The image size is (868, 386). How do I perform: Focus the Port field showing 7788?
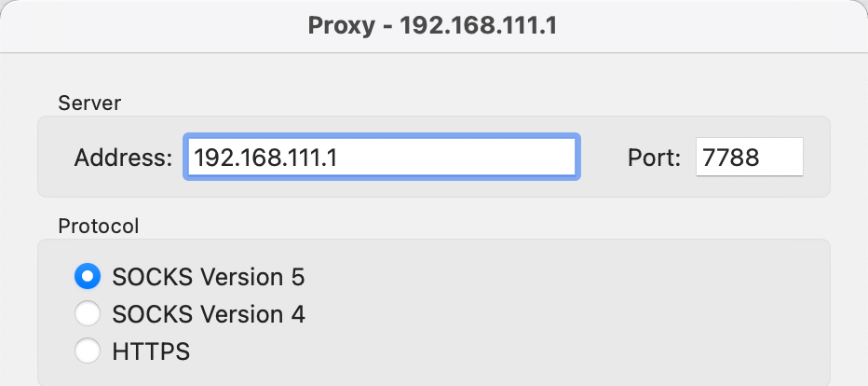coord(750,158)
